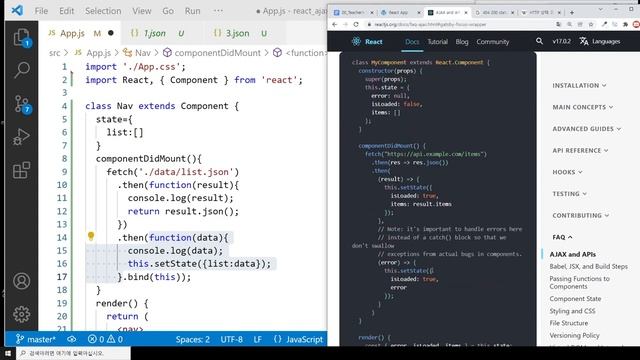
Task: Open the Community link on React site
Action: [x=493, y=42]
